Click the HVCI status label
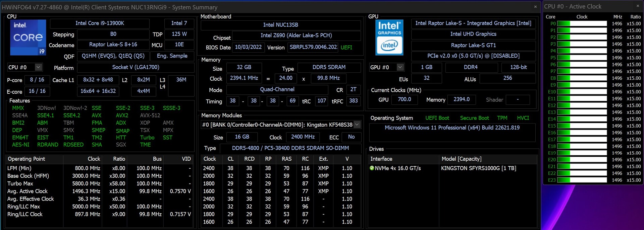Image resolution: width=644 pixels, height=230 pixels. click(x=523, y=118)
